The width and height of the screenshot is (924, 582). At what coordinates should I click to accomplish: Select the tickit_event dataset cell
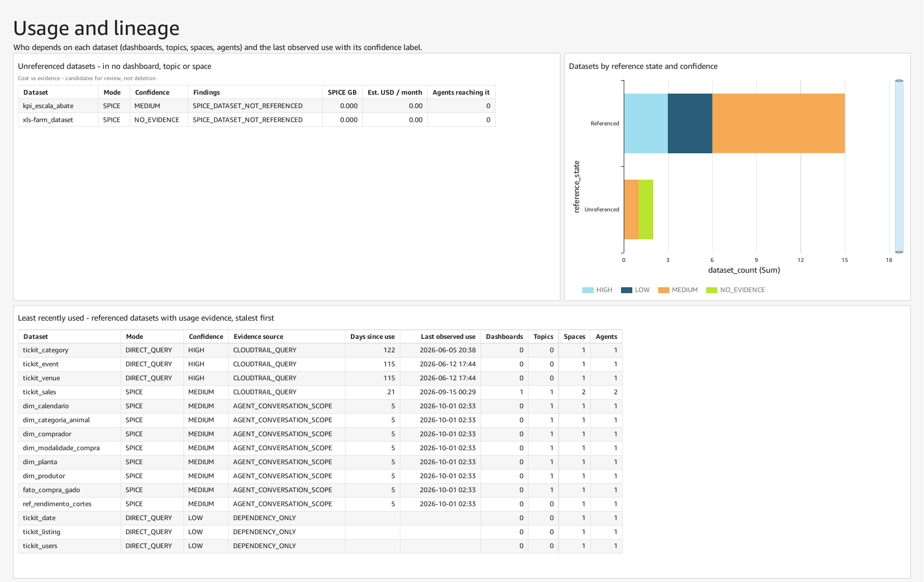[69, 364]
